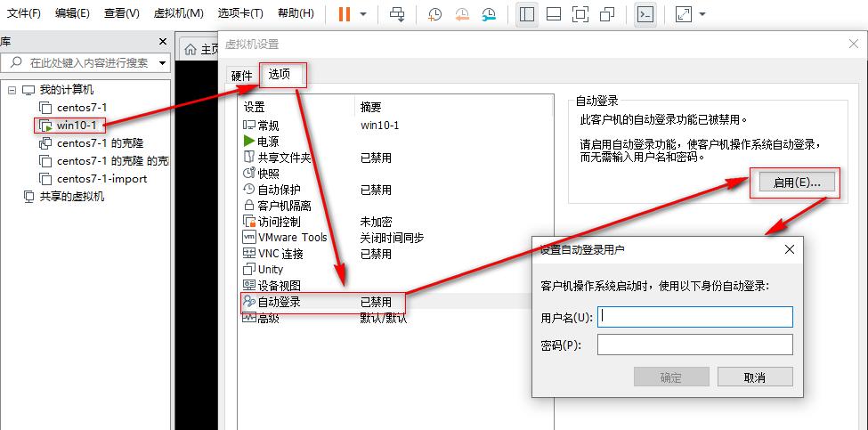Select the win10-1 virtual machine
This screenshot has height=430, width=868.
(x=77, y=126)
